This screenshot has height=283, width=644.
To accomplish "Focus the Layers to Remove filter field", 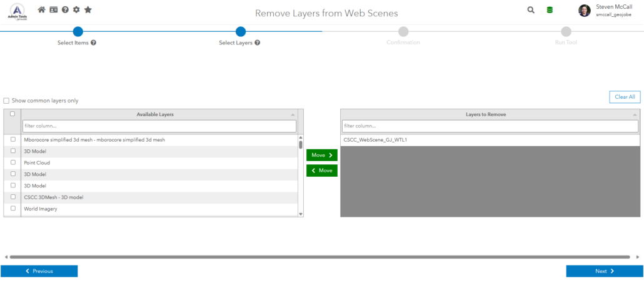I will [x=490, y=126].
